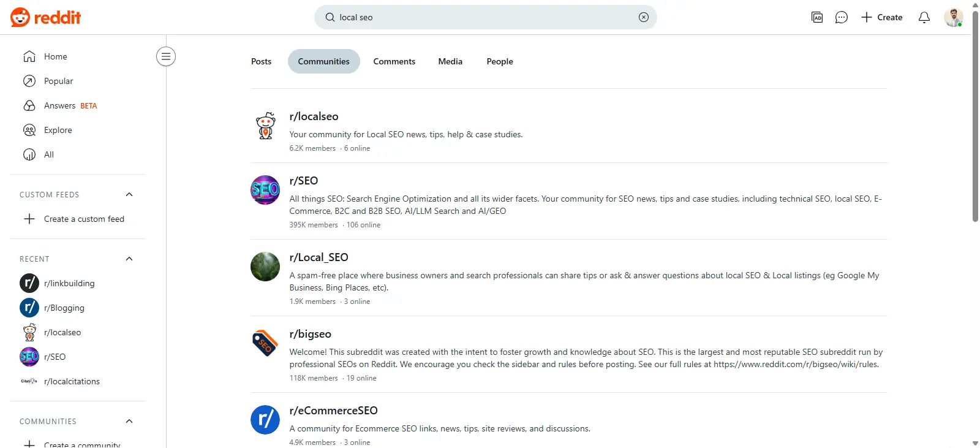The height and width of the screenshot is (448, 980).
Task: Open r/SEO community title link
Action: [x=304, y=181]
